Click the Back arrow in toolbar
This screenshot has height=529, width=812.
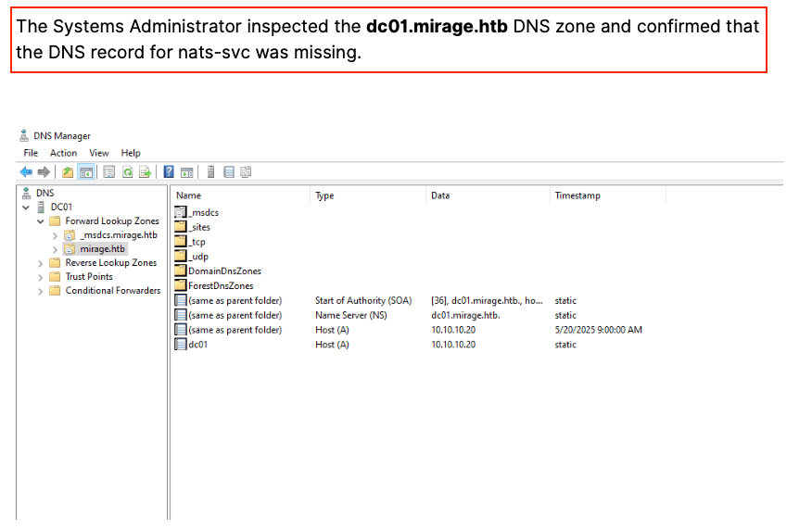pos(26,171)
